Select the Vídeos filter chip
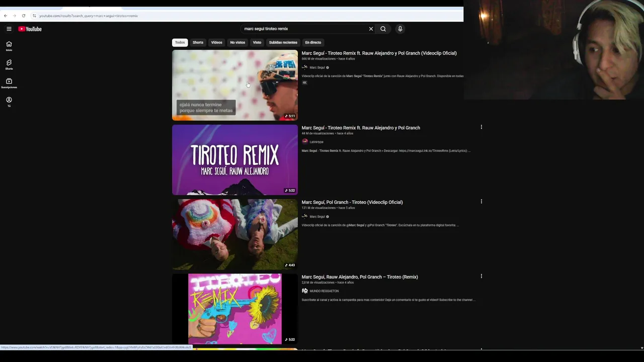644x362 pixels. [x=216, y=42]
